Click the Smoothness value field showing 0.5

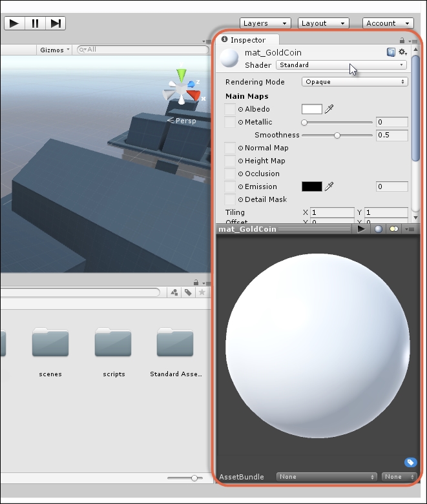pyautogui.click(x=392, y=135)
